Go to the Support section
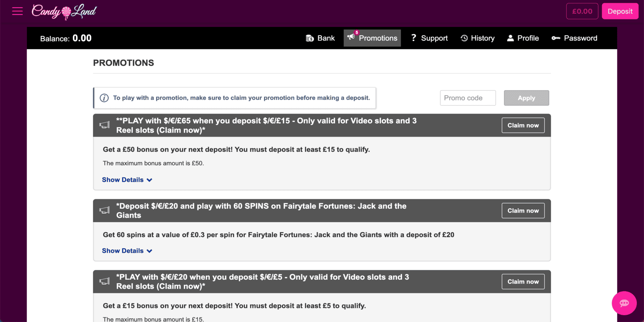 429,38
